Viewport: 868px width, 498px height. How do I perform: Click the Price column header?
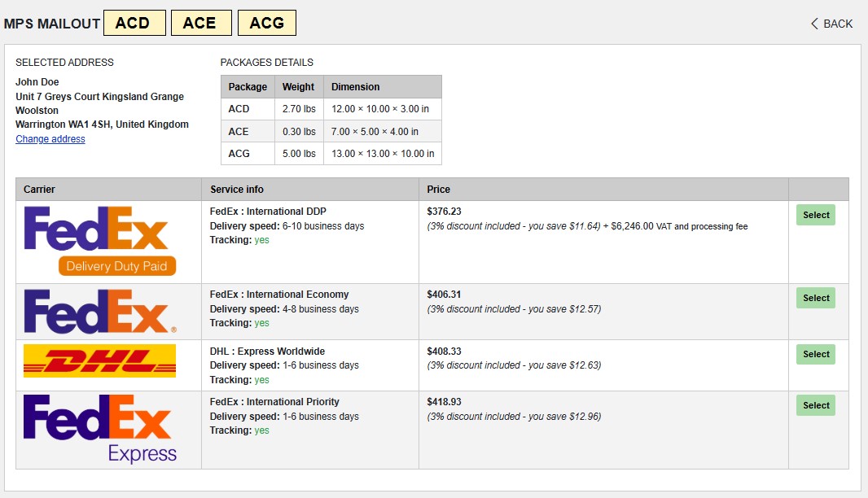click(439, 190)
